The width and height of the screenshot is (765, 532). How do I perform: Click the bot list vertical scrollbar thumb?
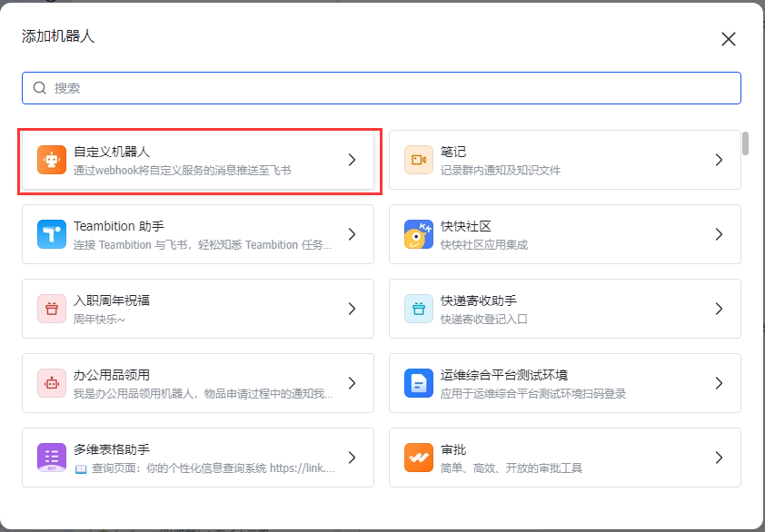coord(745,143)
